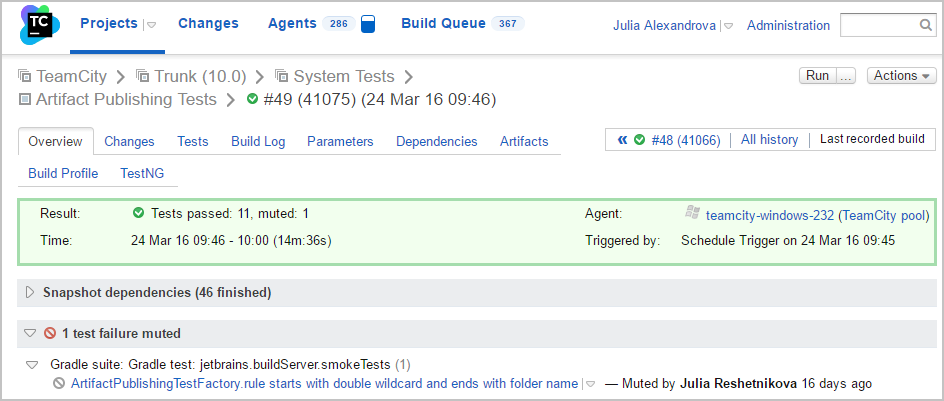
Task: Click 'Schedule Trigger on 24 Mar 16 09:45' text
Action: (x=788, y=241)
